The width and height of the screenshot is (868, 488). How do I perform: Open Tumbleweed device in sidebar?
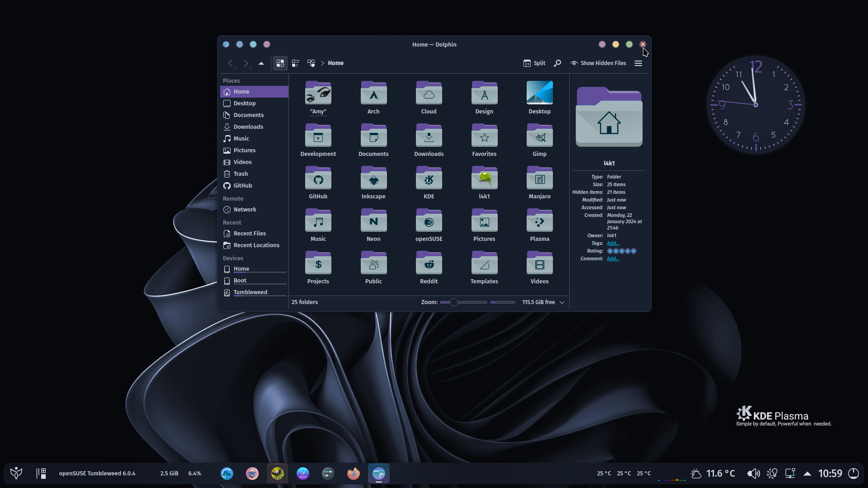click(x=254, y=292)
